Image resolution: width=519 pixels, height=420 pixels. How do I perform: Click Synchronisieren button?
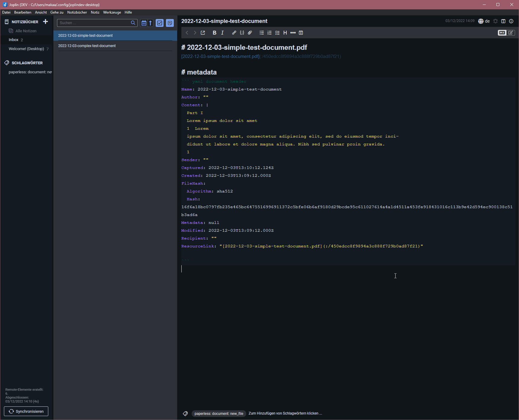pos(26,411)
